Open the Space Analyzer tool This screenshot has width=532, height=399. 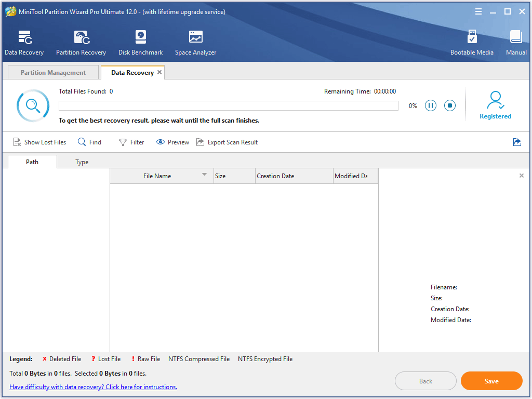click(x=195, y=43)
